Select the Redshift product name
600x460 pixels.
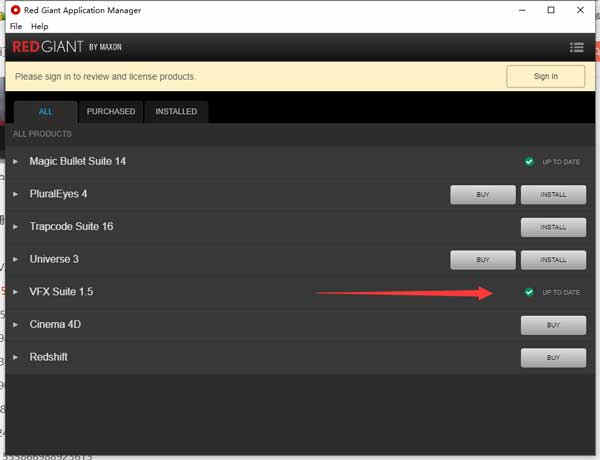click(x=49, y=357)
